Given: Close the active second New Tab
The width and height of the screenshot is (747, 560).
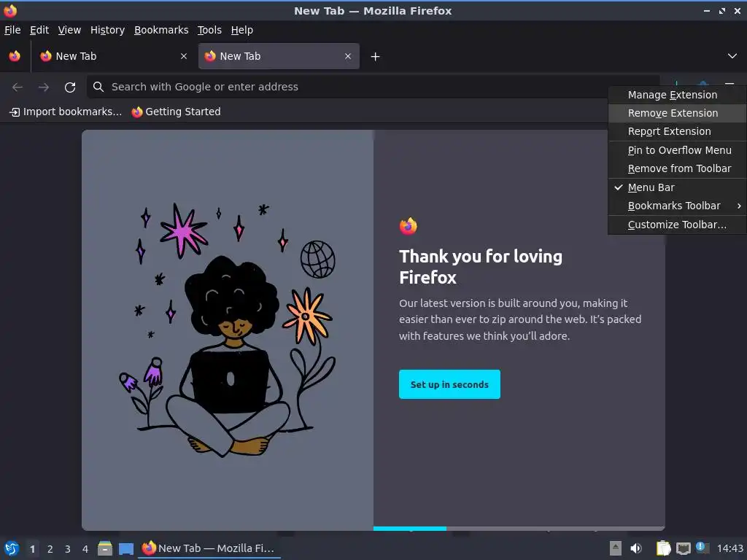Looking at the screenshot, I should point(348,56).
